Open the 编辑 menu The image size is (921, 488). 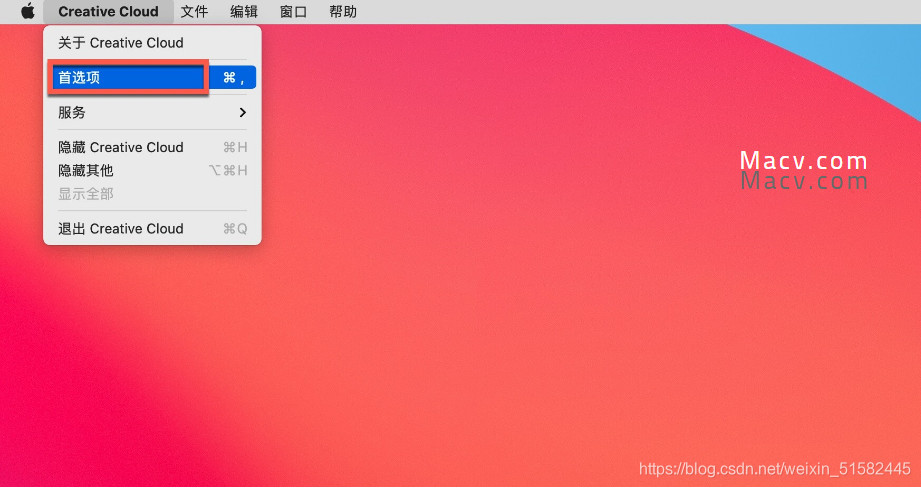click(x=244, y=12)
